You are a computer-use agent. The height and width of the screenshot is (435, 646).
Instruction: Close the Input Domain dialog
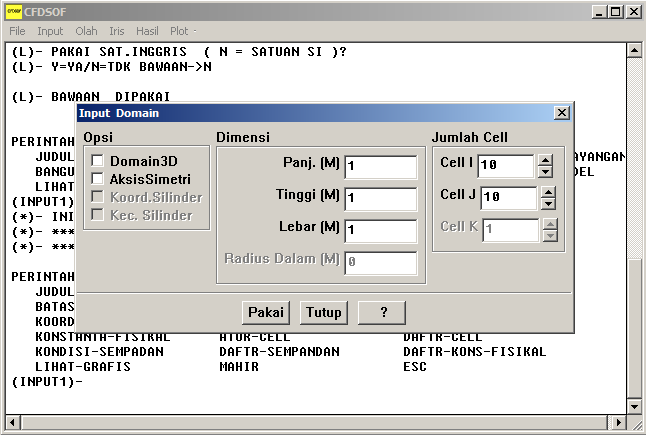click(562, 113)
